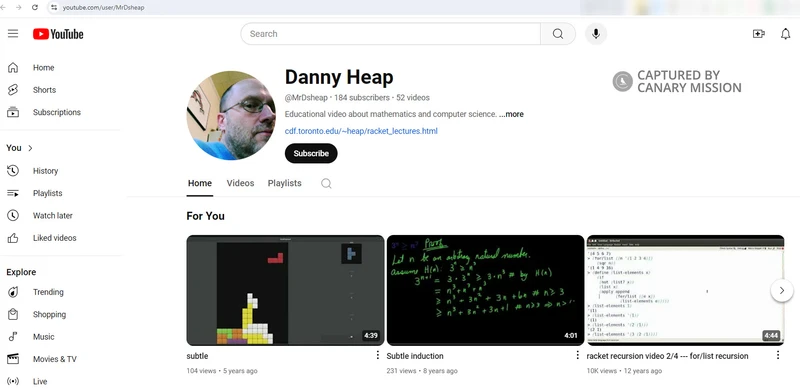Open the Create video icon
800x389 pixels.
pyautogui.click(x=759, y=34)
